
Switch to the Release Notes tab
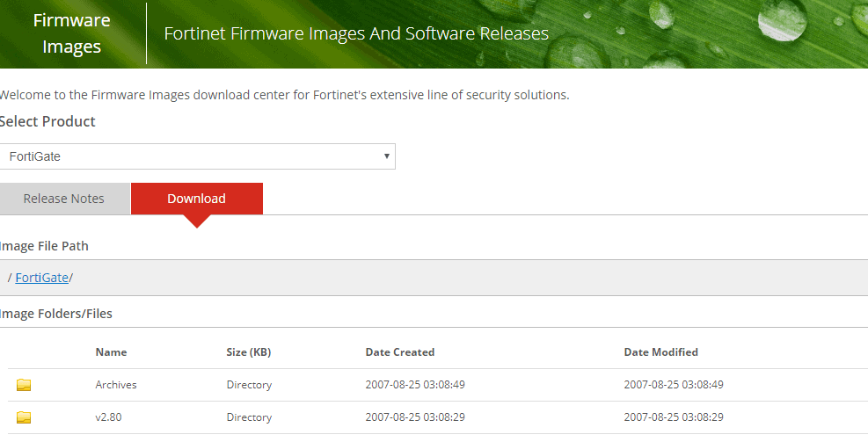pos(63,199)
